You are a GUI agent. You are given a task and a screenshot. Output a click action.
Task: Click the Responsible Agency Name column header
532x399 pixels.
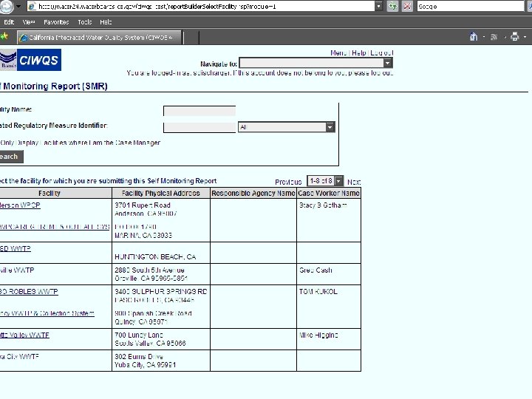point(253,193)
